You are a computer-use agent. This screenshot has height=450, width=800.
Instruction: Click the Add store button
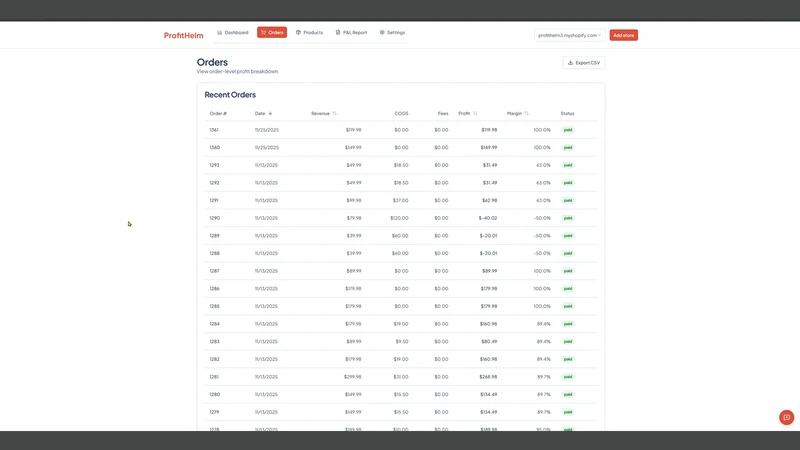pyautogui.click(x=623, y=35)
